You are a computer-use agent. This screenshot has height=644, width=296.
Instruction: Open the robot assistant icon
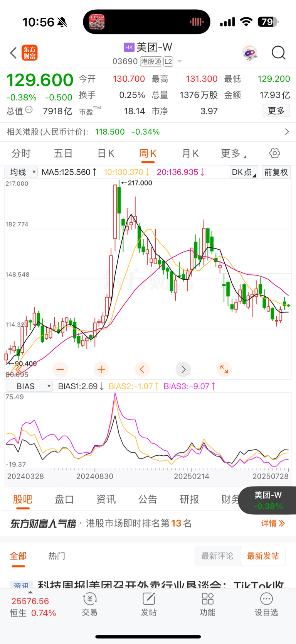click(250, 53)
